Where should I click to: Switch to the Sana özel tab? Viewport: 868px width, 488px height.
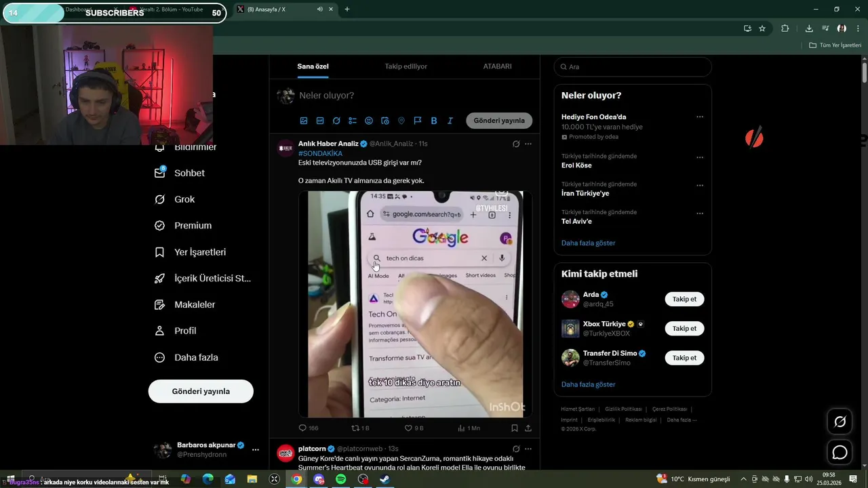[313, 66]
